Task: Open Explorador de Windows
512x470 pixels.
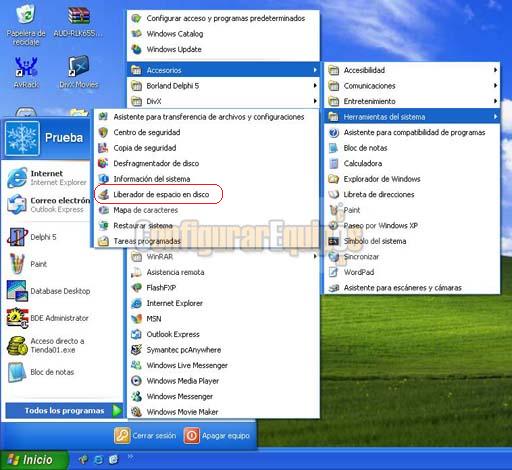Action: [x=412, y=179]
